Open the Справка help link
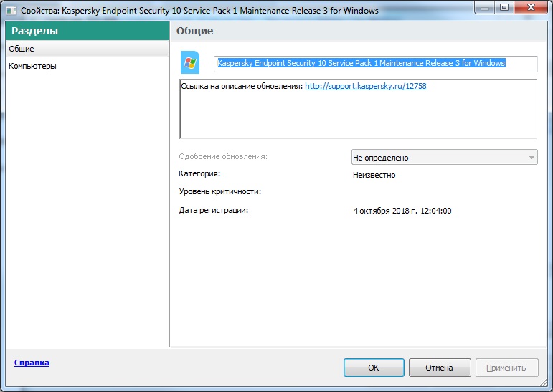 coord(32,363)
